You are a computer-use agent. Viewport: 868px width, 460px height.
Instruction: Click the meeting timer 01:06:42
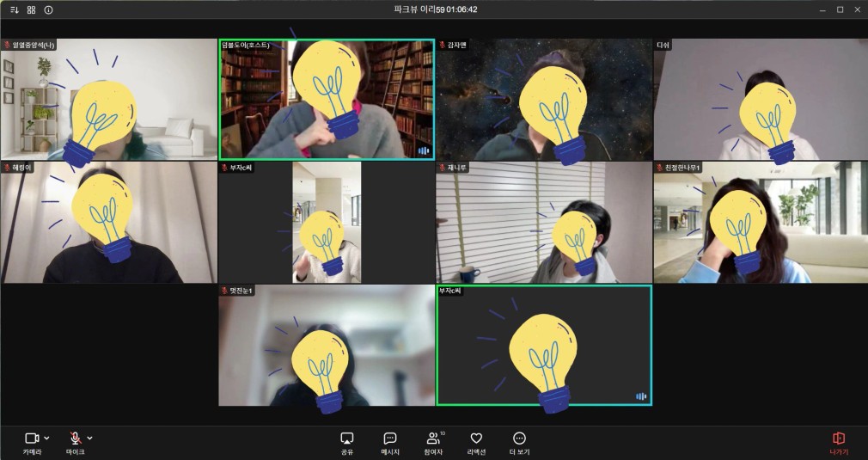(x=462, y=9)
